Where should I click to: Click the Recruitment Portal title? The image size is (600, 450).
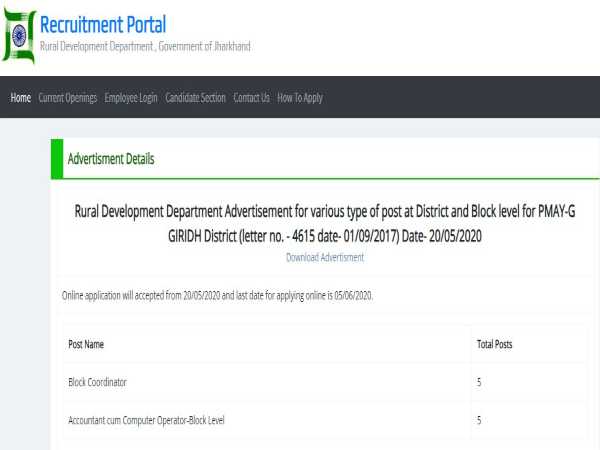coord(103,25)
